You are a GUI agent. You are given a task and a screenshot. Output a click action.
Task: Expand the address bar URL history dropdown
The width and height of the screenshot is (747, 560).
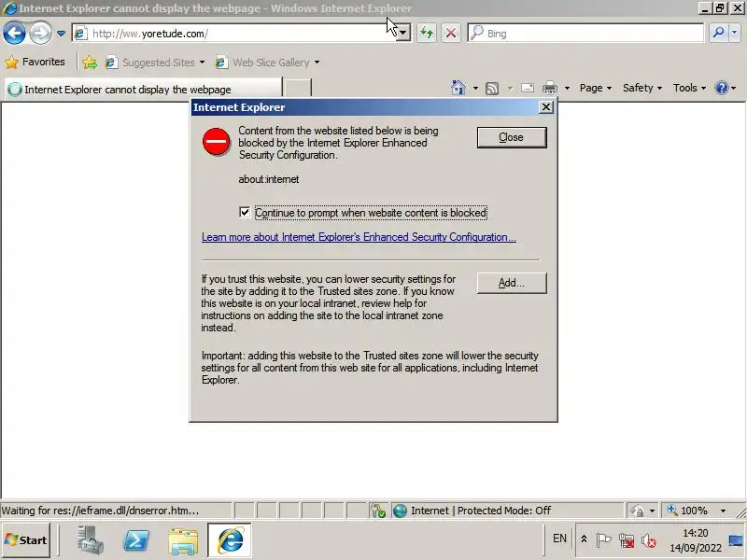(403, 34)
